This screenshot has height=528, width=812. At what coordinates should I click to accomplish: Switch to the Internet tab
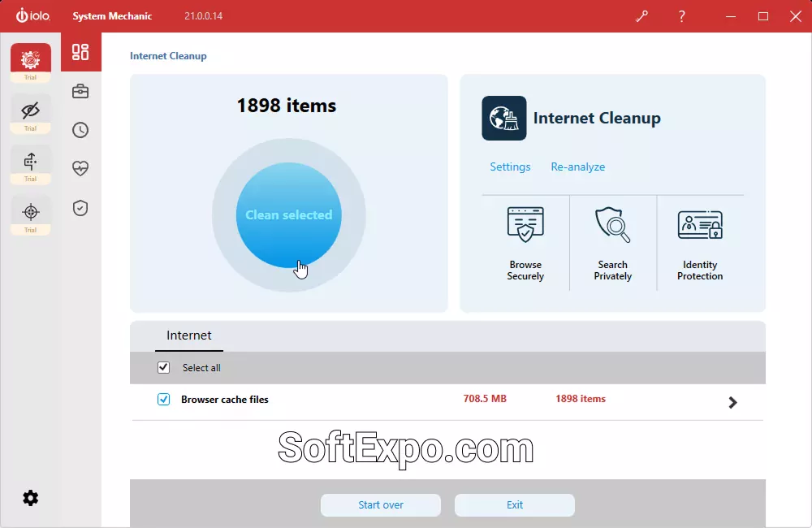[x=188, y=335]
